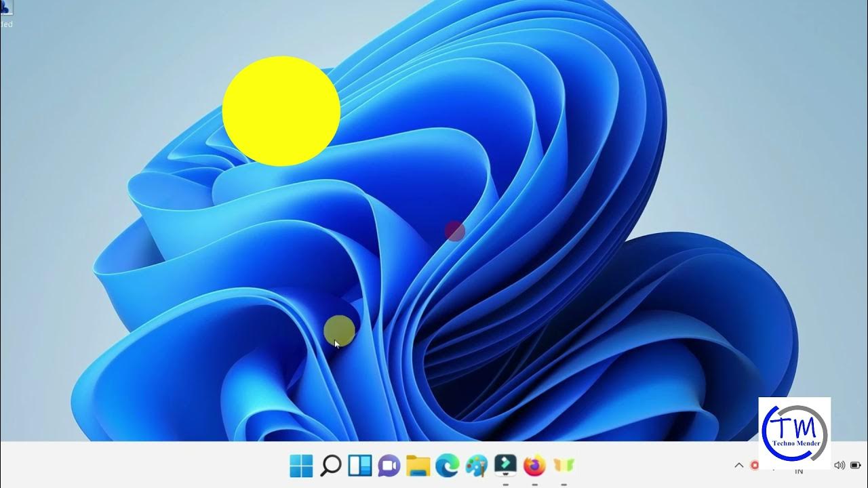Open the Paint app icon
Viewport: 868px width, 488px height.
tap(477, 466)
